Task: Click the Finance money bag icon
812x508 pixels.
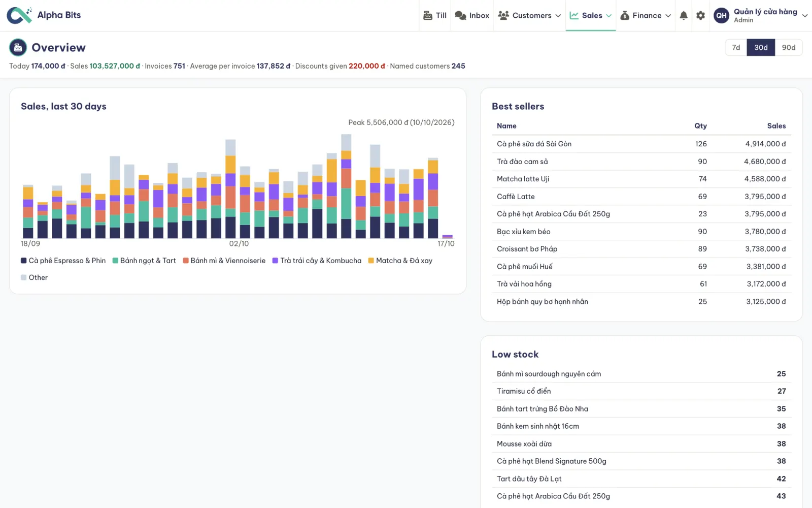Action: tap(625, 15)
